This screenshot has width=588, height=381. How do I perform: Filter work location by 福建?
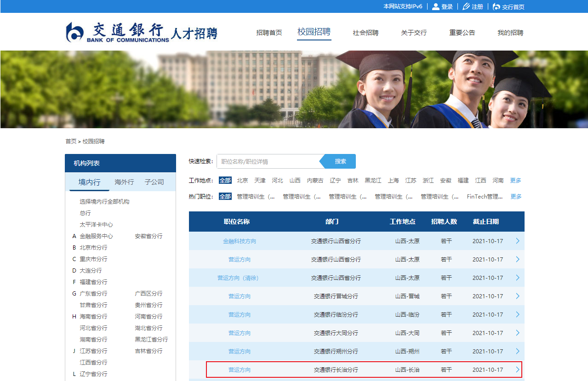pyautogui.click(x=463, y=181)
